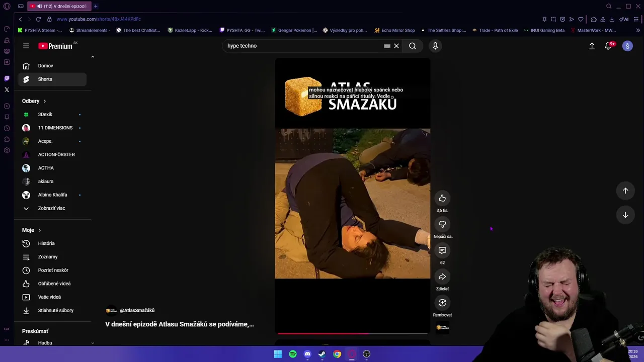Open the Albino Khalifa channel
Viewport: 644px width, 362px height.
pyautogui.click(x=52, y=195)
